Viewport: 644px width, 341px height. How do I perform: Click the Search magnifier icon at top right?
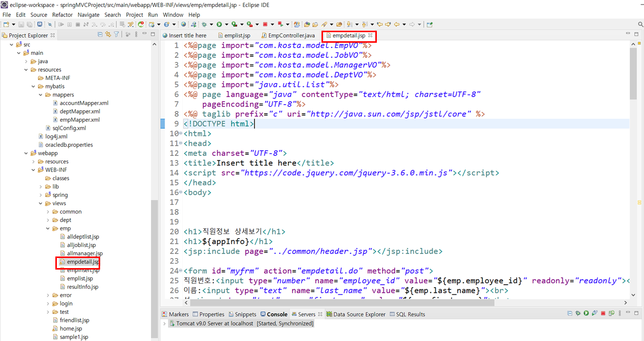640,24
